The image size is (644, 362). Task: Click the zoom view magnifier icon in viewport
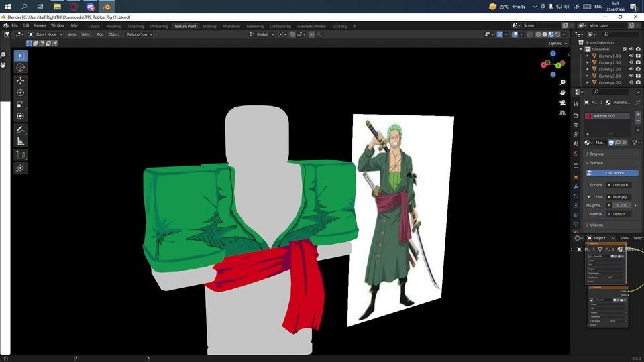point(562,82)
